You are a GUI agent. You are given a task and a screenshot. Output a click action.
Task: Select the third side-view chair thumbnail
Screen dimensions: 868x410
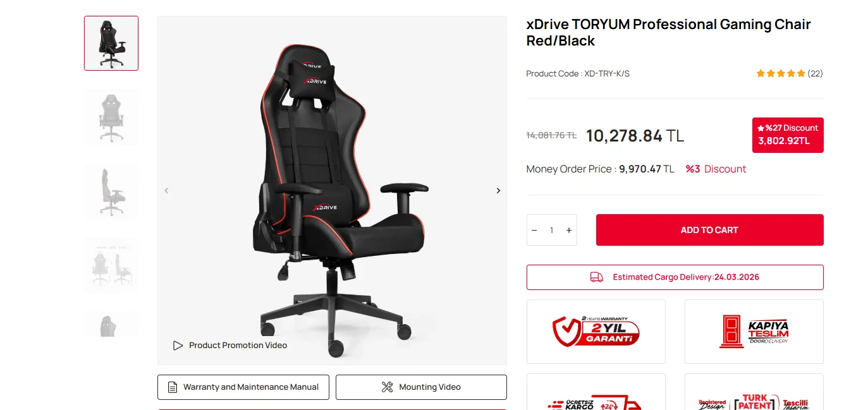111,192
